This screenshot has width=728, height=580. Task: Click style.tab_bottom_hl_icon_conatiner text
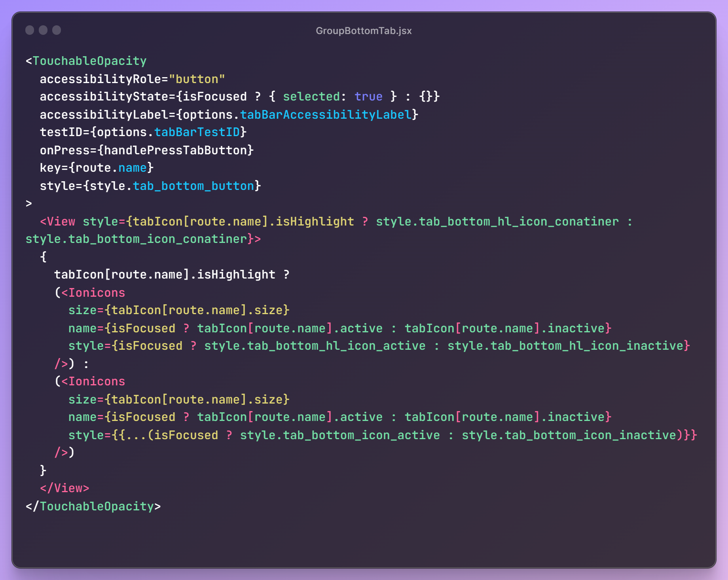497,222
